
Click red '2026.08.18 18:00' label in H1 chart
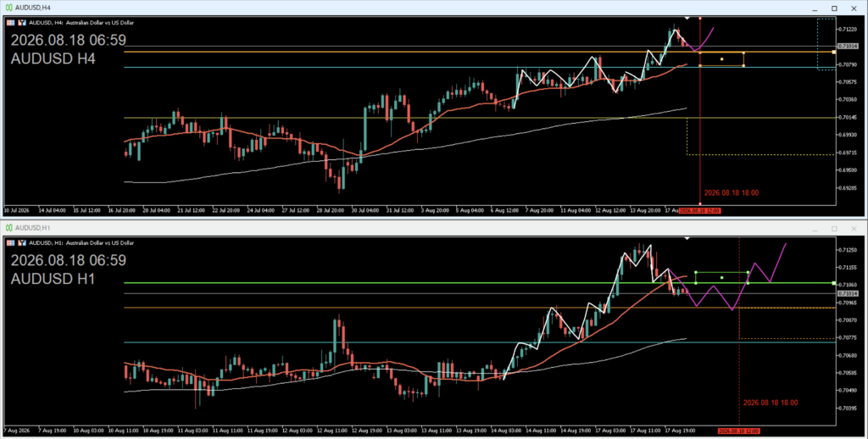[x=770, y=403]
